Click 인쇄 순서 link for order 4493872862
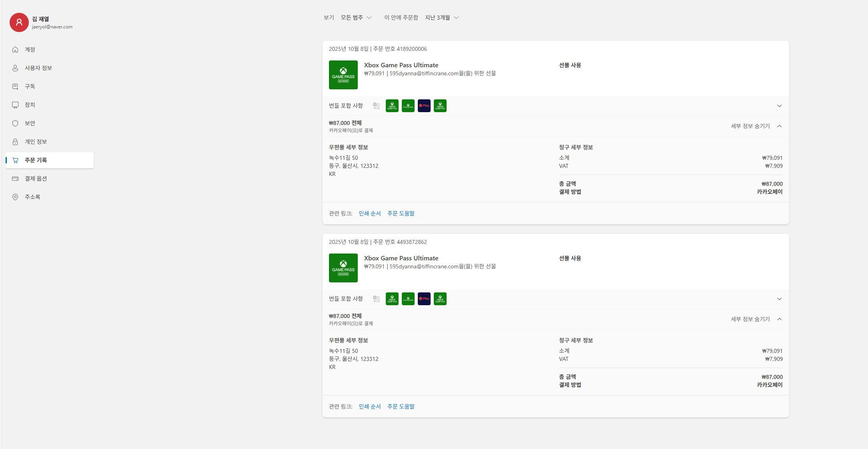This screenshot has height=449, width=868. coord(370,407)
